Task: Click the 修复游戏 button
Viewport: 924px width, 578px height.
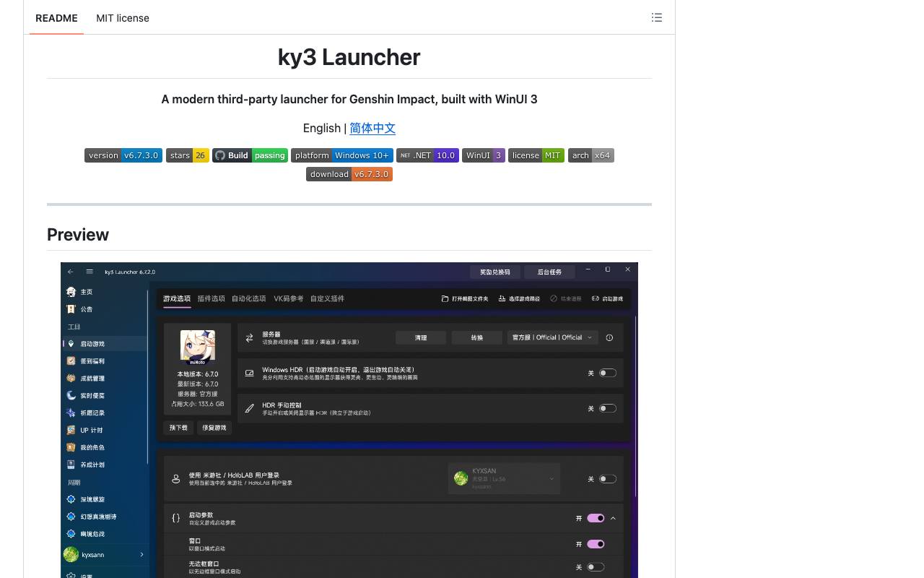Action: 214,428
